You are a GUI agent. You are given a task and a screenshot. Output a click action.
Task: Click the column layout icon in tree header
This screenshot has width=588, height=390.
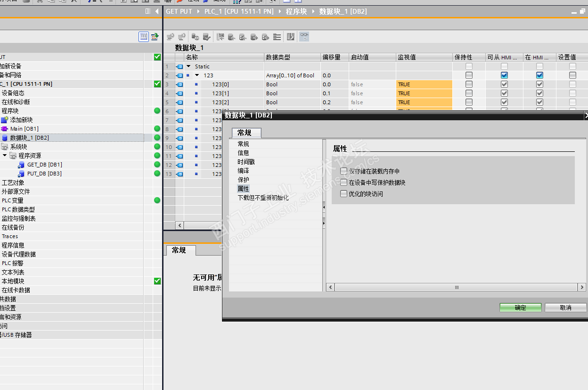point(147,11)
